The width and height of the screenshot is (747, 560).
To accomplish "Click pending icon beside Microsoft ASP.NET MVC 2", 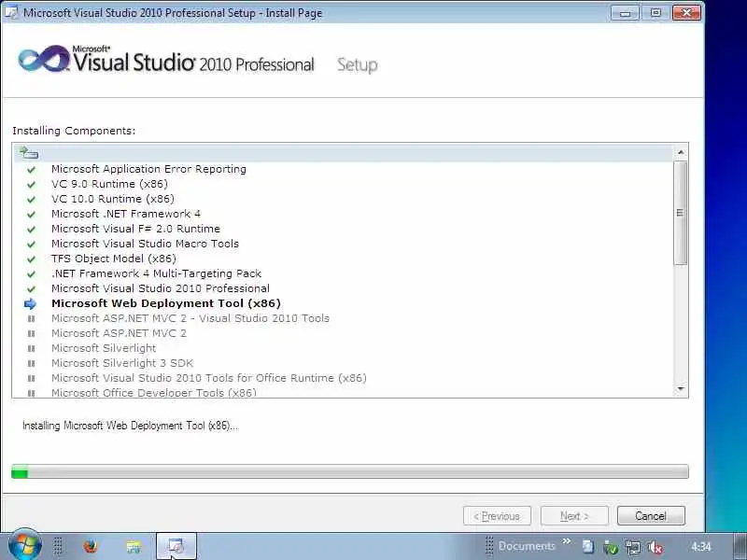I will point(31,333).
